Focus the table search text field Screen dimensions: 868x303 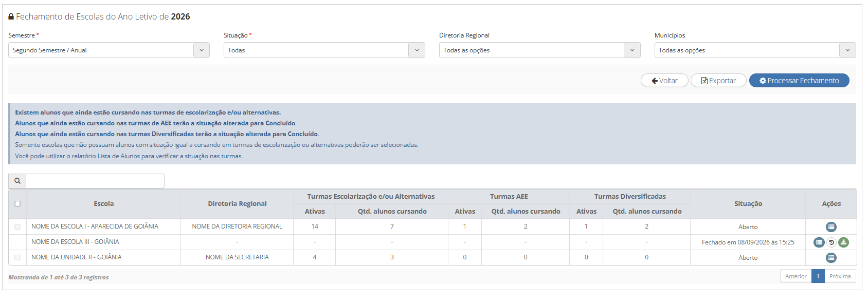point(95,181)
